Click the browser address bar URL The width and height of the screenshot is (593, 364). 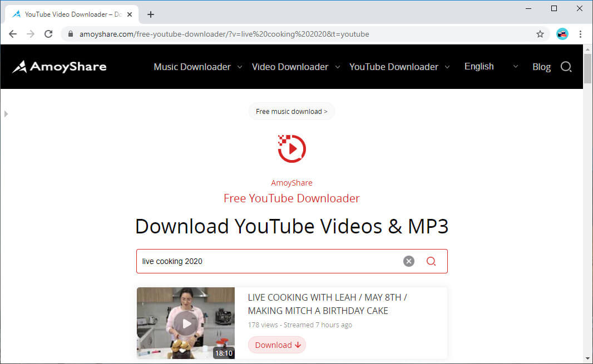224,34
